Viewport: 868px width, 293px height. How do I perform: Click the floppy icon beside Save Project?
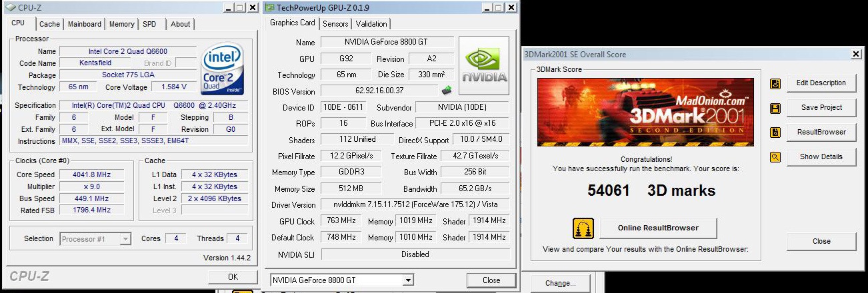(x=775, y=108)
